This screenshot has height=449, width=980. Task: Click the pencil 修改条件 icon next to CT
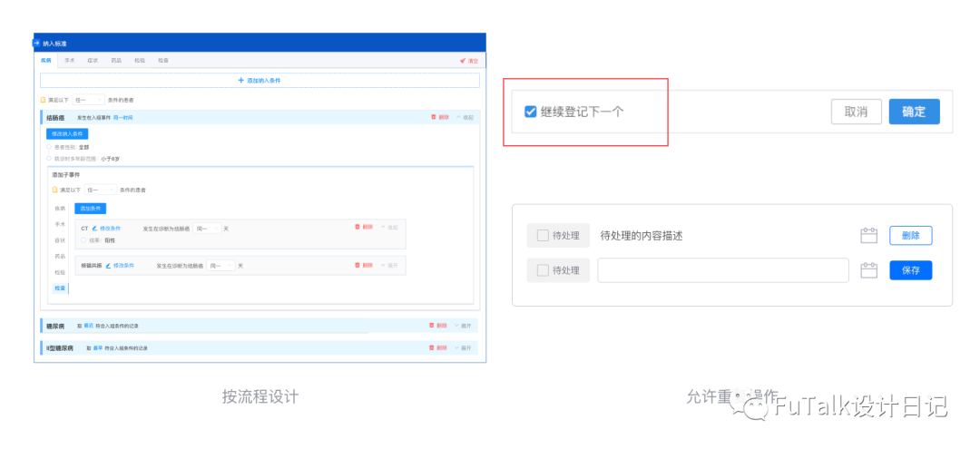(95, 229)
